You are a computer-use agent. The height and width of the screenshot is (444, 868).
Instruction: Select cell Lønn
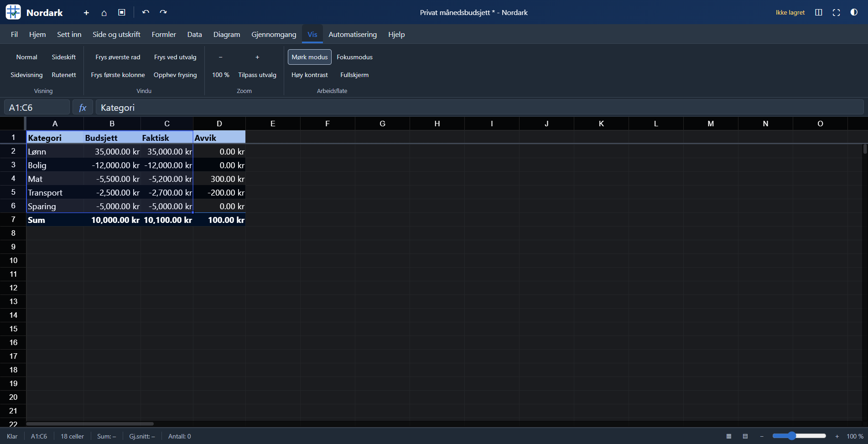[55, 151]
